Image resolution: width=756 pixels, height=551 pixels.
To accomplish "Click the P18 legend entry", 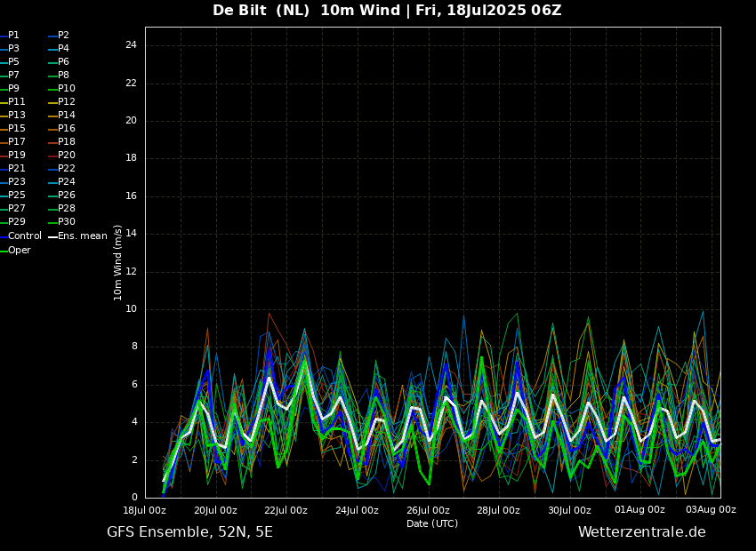I will tap(67, 142).
